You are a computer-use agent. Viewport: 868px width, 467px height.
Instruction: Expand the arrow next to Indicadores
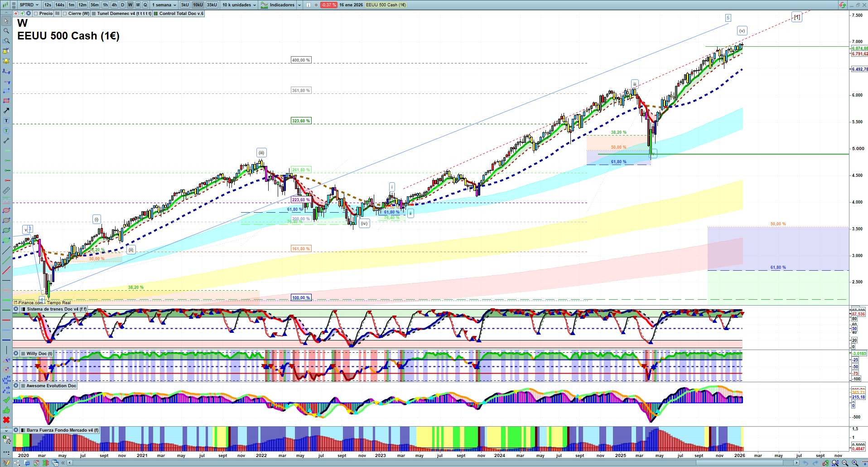[299, 5]
